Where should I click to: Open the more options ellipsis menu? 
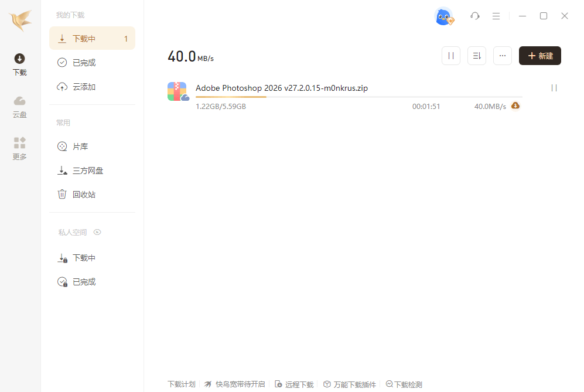pos(502,55)
